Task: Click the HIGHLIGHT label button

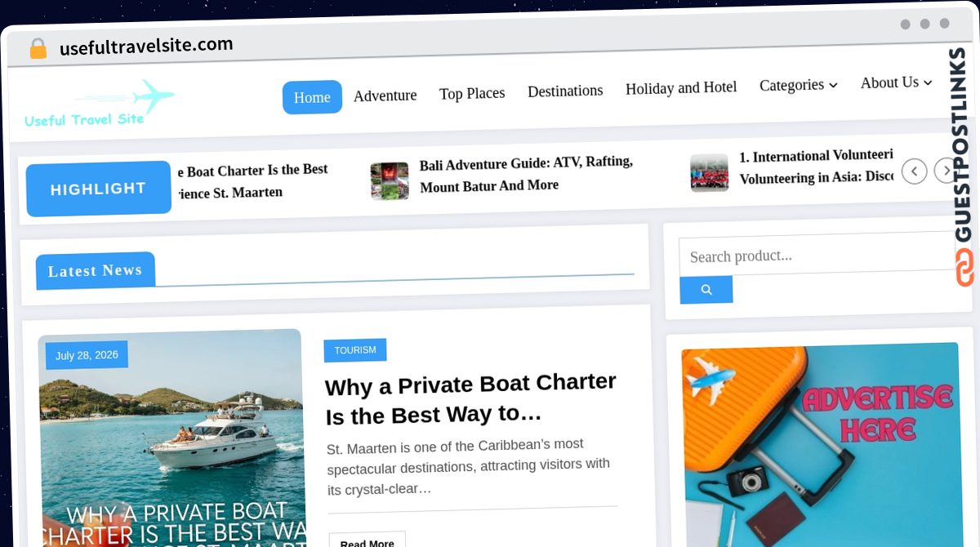Action: click(99, 189)
